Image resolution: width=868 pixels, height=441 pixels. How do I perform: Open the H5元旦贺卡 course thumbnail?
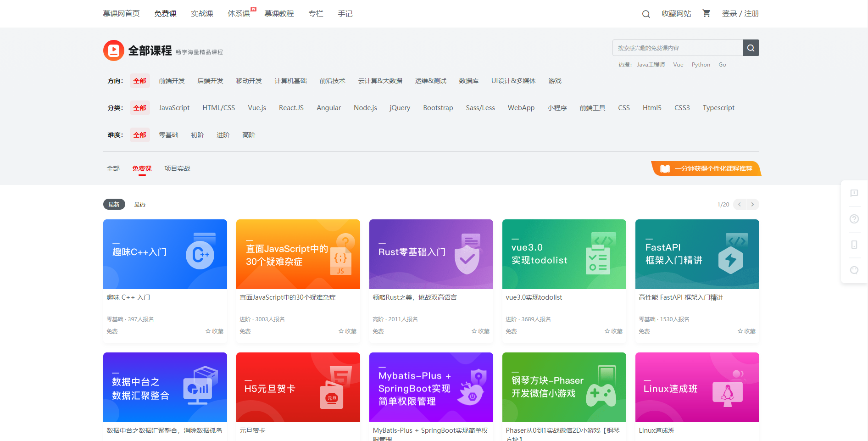click(x=298, y=387)
